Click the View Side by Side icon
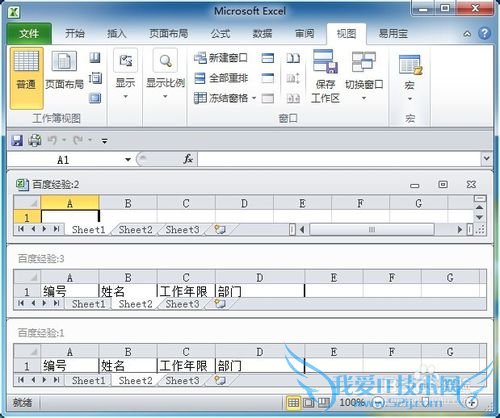 coord(293,58)
